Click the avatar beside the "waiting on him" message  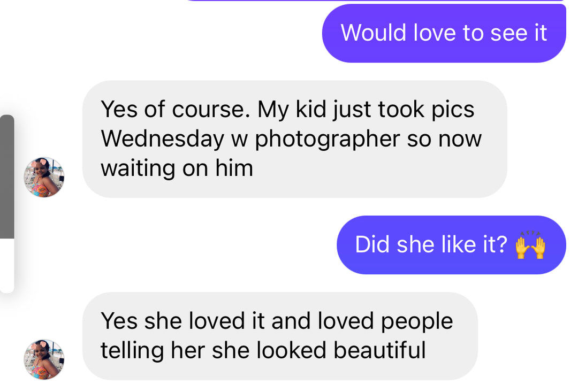coord(44,177)
